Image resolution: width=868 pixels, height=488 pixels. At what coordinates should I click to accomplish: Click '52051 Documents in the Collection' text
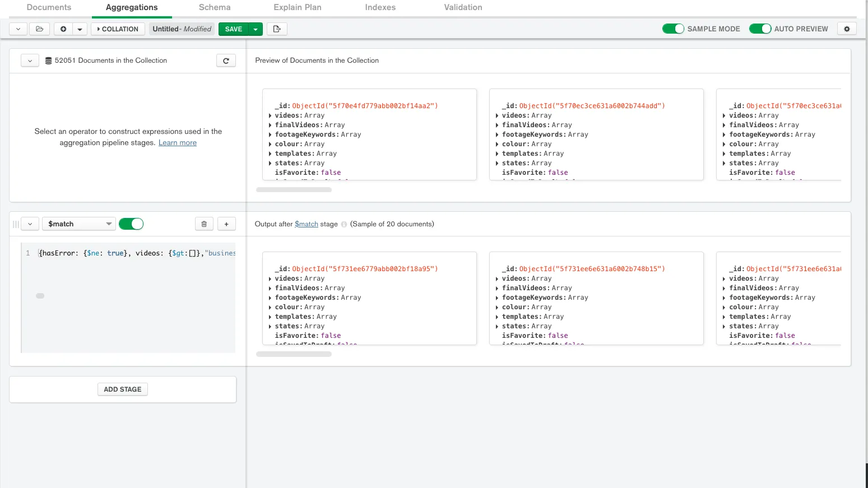pos(111,61)
